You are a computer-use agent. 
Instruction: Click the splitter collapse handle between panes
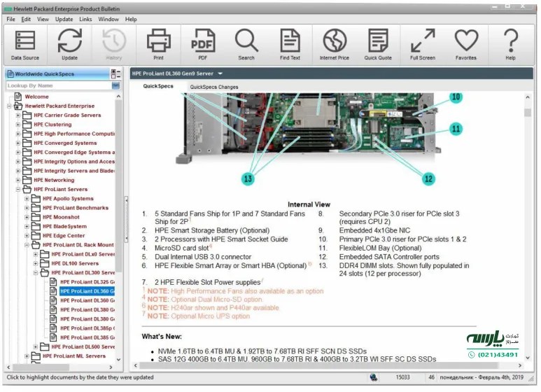126,219
